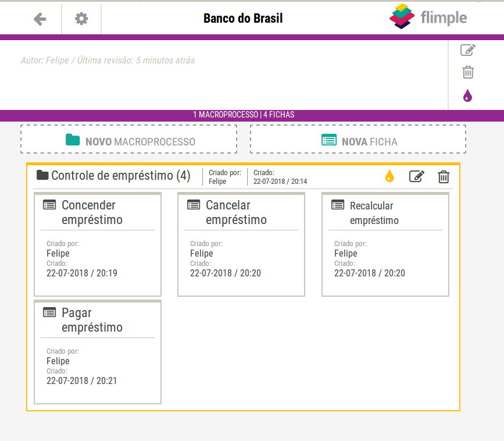The height and width of the screenshot is (441, 504).
Task: Edit the Controle de empréstimo macroprocess
Action: tap(417, 176)
